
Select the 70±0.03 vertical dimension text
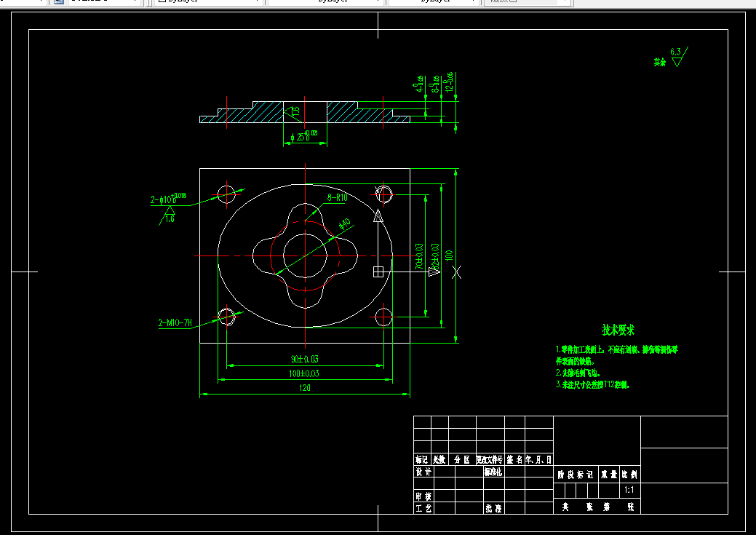pyautogui.click(x=419, y=256)
